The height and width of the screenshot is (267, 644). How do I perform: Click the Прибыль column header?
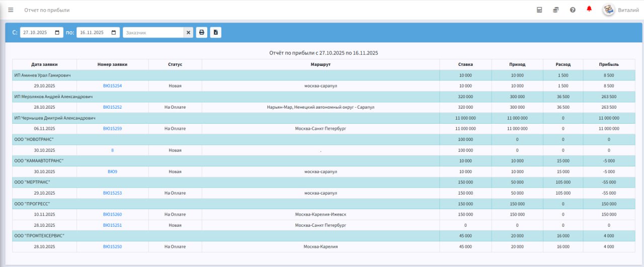(x=609, y=64)
